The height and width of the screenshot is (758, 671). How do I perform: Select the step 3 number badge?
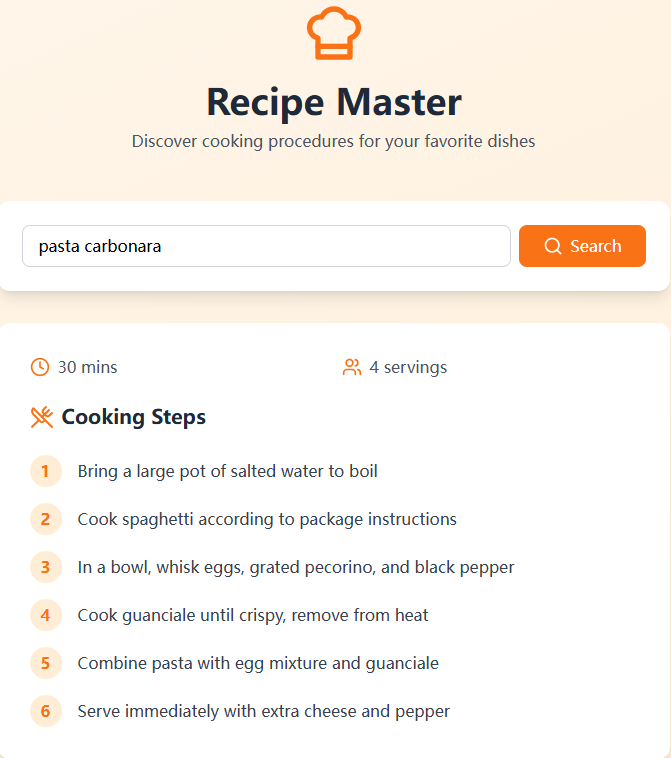pyautogui.click(x=45, y=567)
